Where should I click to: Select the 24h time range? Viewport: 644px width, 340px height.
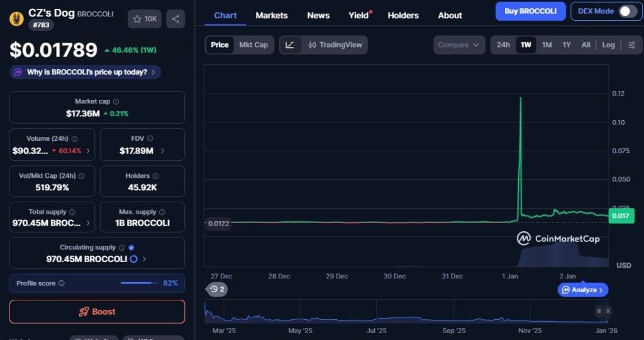[x=503, y=45]
